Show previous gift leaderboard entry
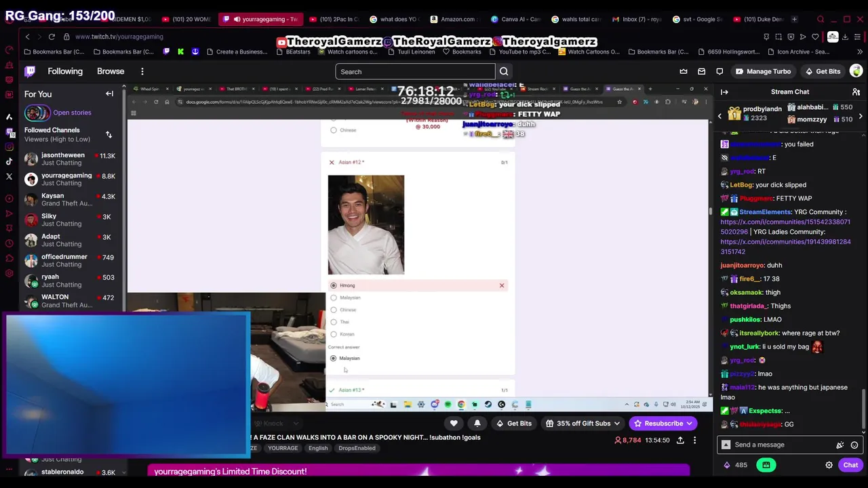The width and height of the screenshot is (868, 488). pyautogui.click(x=719, y=117)
